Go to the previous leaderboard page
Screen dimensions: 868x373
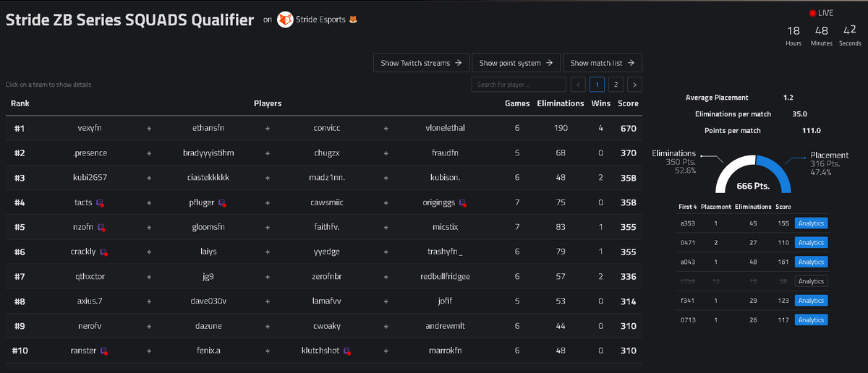pos(579,85)
